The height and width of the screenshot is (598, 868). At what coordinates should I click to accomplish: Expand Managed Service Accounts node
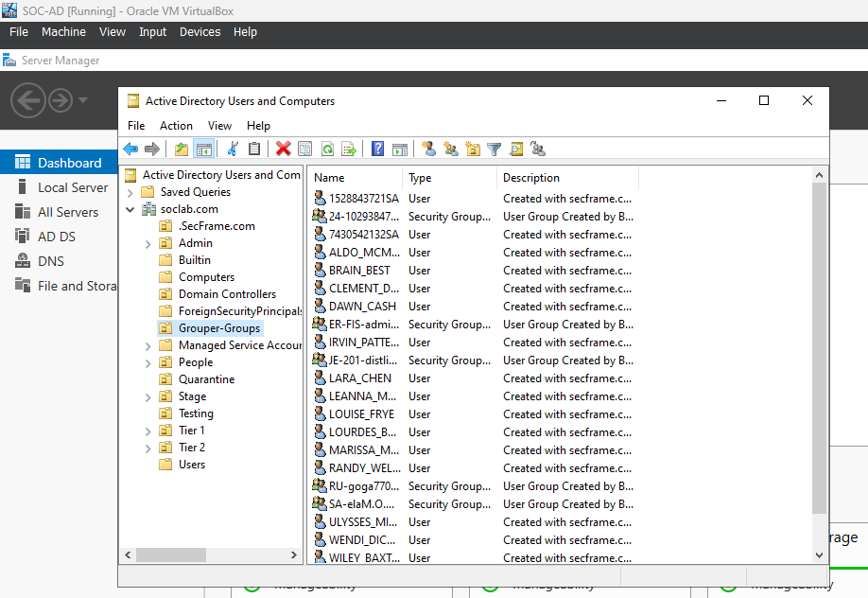pos(148,346)
